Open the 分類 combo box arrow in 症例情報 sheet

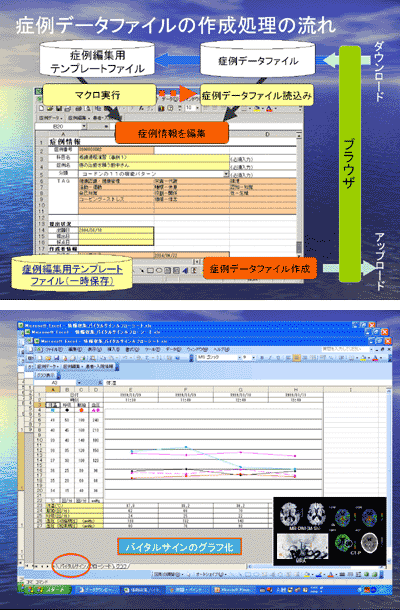pyautogui.click(x=226, y=174)
